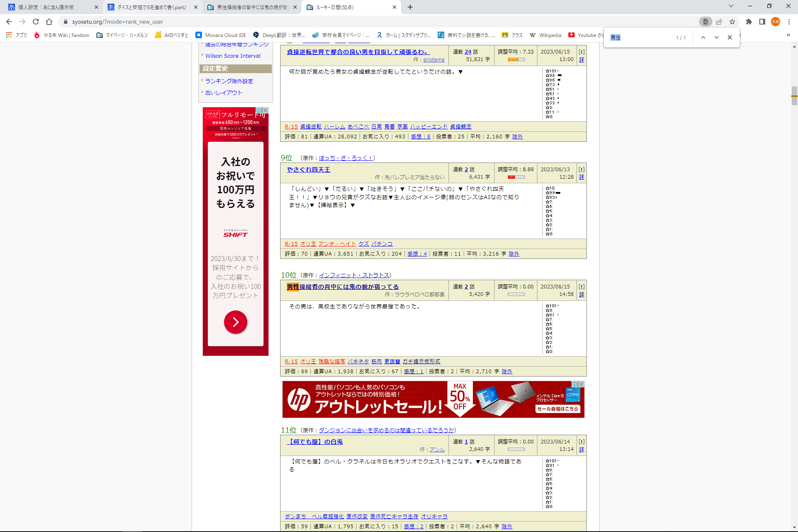798x532 pixels.
Task: Expand the [!] info for 【何でも屋】の白兎
Action: click(x=581, y=442)
